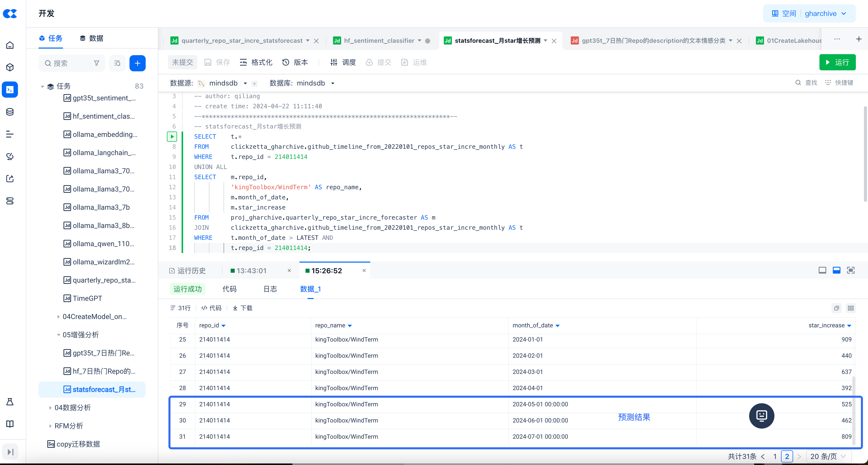Click the line 7 run-statement play icon
This screenshot has width=868, height=465.
(172, 136)
